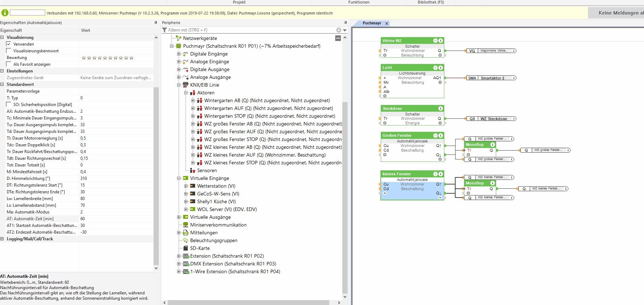This screenshot has height=305, width=644.
Task: Expand the Digitale Eingänge tree node
Action: coord(179,54)
